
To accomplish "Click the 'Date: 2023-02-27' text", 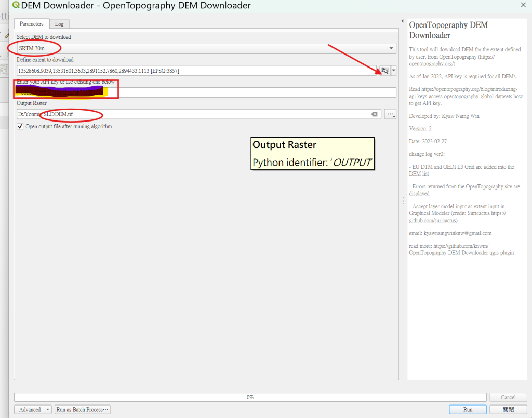I will click(428, 141).
